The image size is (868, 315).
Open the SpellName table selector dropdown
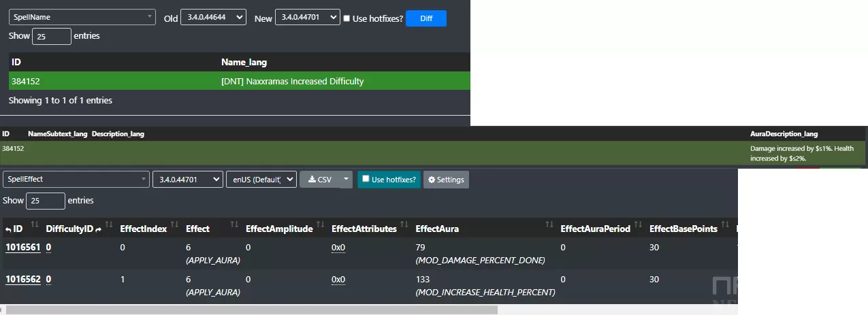[x=82, y=17]
